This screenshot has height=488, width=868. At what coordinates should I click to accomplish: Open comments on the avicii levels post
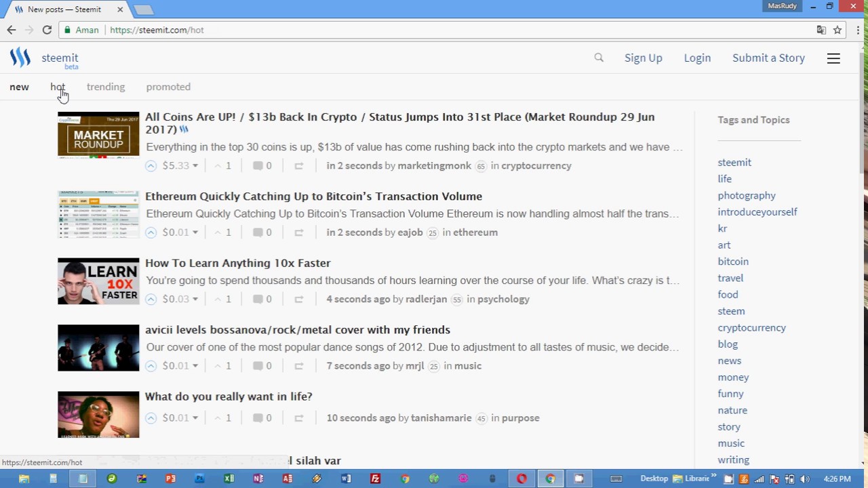click(262, 365)
